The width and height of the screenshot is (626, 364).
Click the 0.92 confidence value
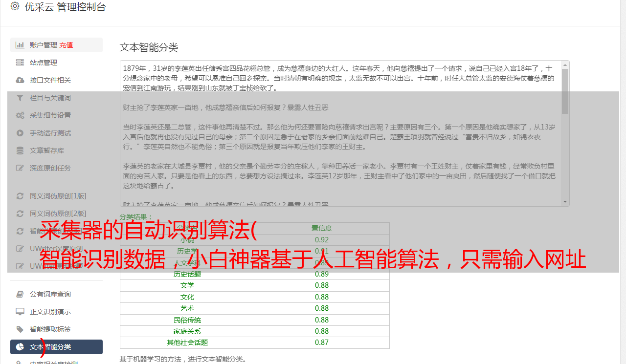[x=322, y=240]
